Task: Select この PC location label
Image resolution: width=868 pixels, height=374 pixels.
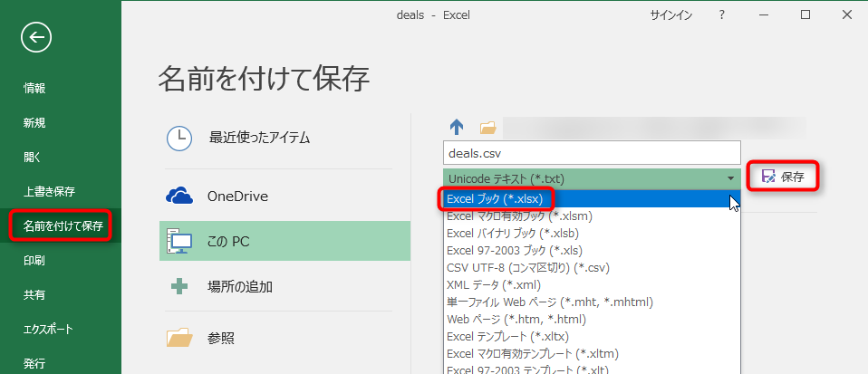Action: point(228,242)
